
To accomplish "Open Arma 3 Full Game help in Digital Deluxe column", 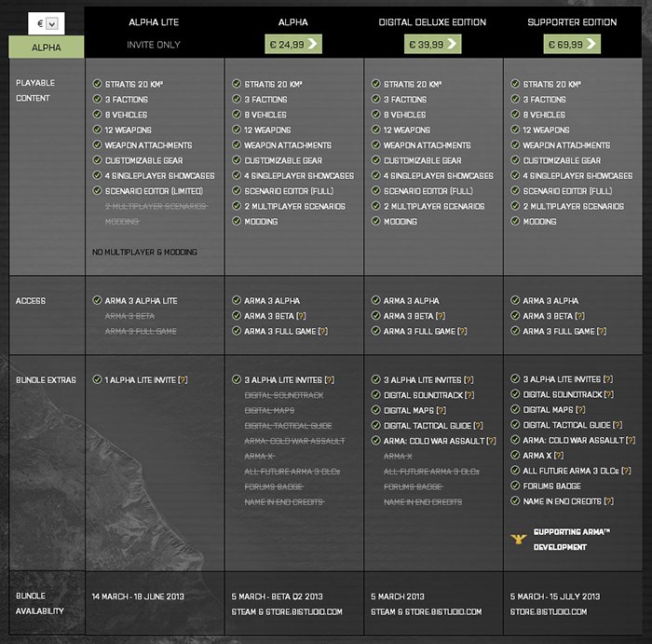I will (x=462, y=331).
